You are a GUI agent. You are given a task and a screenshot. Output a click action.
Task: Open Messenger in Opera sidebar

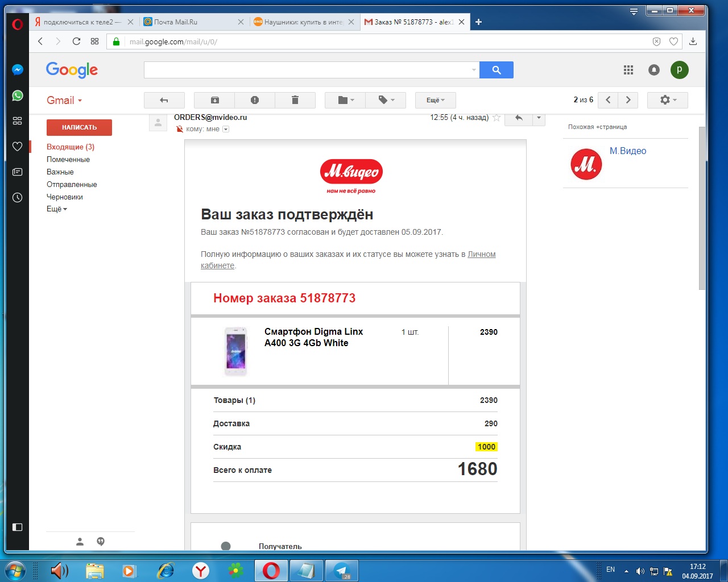coord(18,69)
